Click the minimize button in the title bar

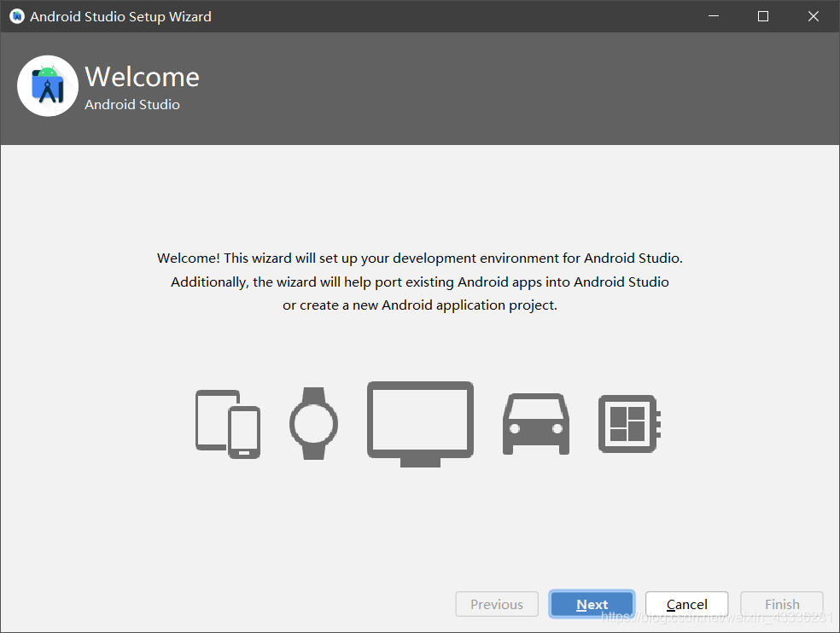pos(713,15)
